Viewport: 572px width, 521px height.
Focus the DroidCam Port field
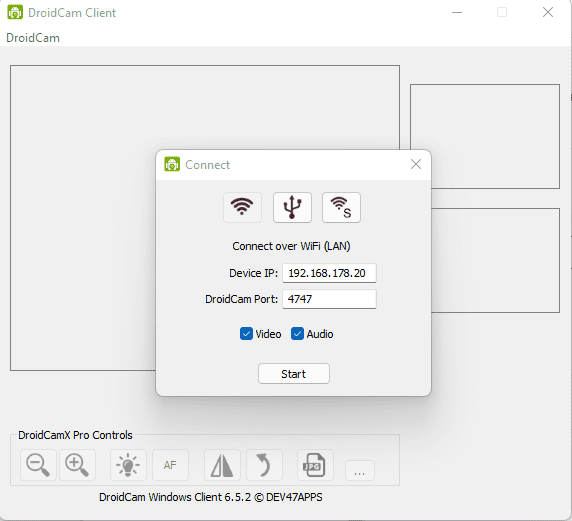[329, 299]
